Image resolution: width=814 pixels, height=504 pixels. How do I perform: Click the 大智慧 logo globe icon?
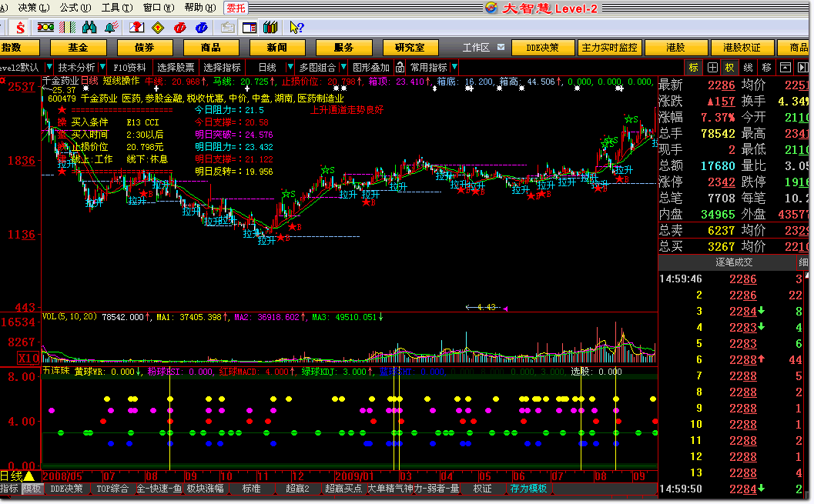pos(491,8)
